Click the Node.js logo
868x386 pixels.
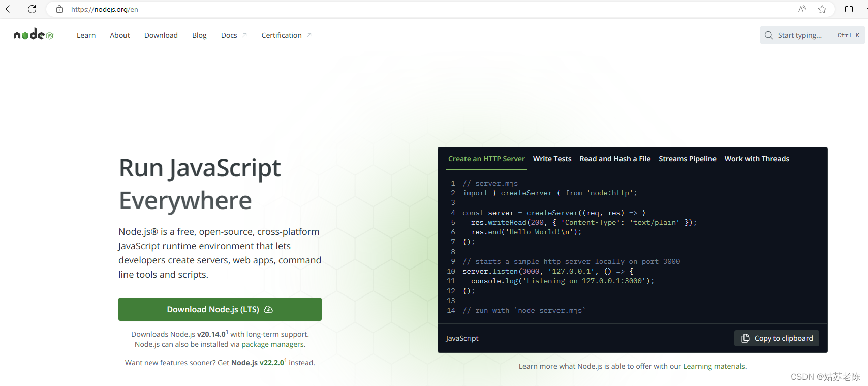33,35
